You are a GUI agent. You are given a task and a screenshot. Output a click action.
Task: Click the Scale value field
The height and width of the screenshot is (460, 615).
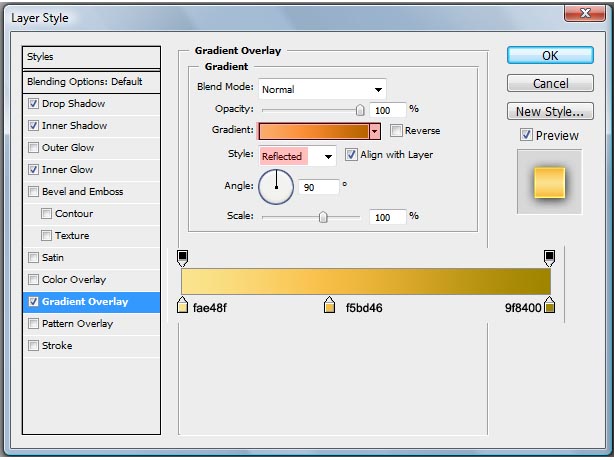(x=388, y=217)
